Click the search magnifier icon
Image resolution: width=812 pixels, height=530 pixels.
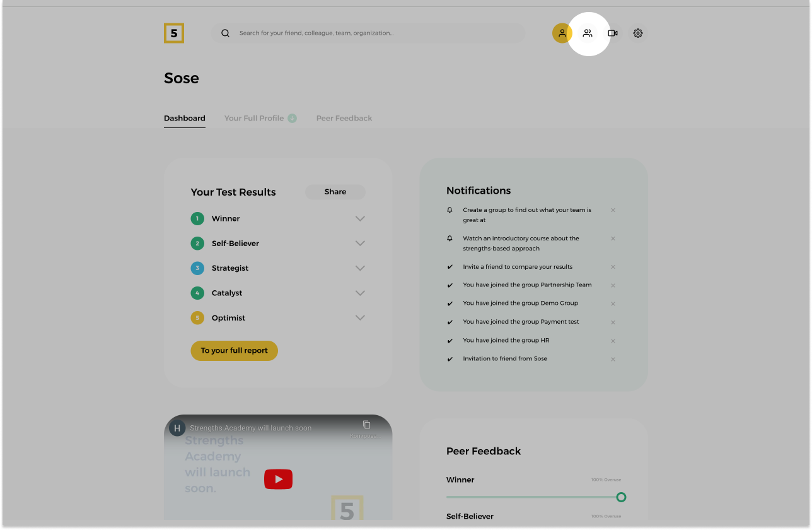tap(225, 33)
